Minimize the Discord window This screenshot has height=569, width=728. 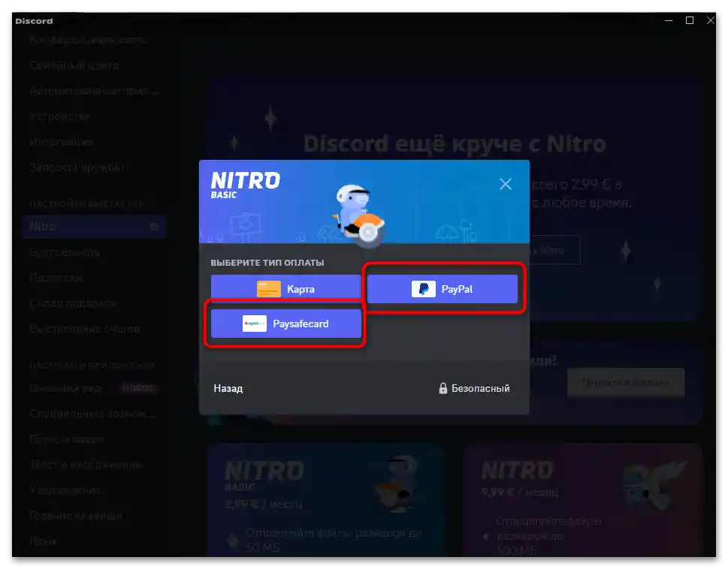(x=669, y=20)
